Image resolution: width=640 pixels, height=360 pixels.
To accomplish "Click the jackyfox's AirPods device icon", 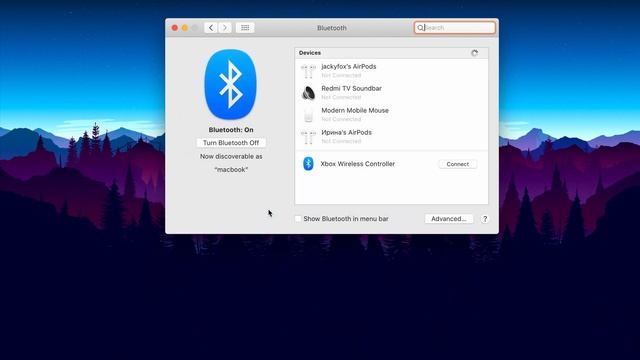I will coord(308,71).
